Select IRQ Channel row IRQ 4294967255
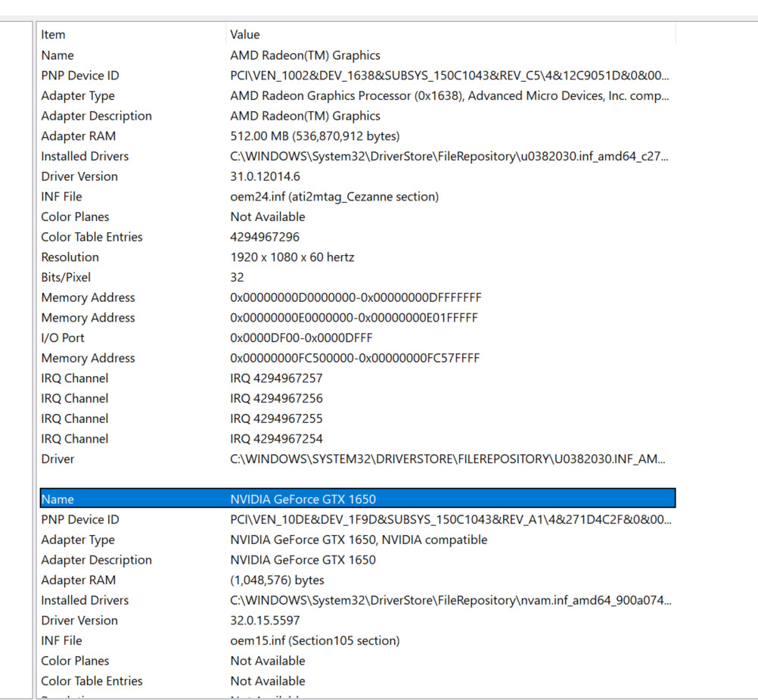Screen dimensions: 758x700 pos(358,418)
